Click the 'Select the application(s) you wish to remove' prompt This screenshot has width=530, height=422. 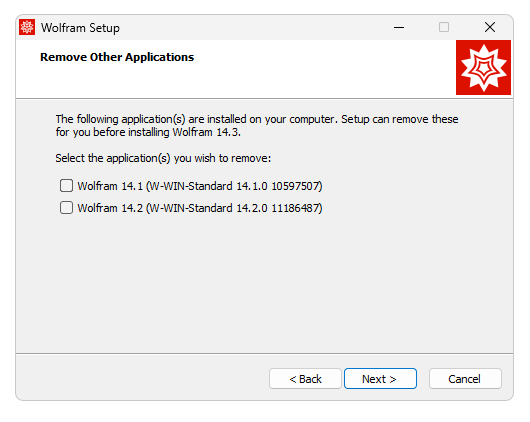[x=163, y=158]
